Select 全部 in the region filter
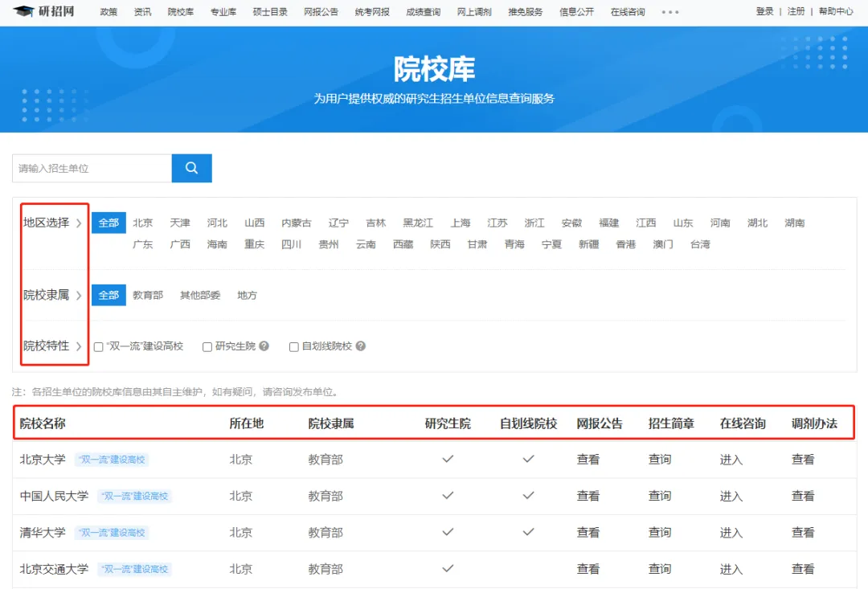Viewport: 868px width, 589px height. 108,223
